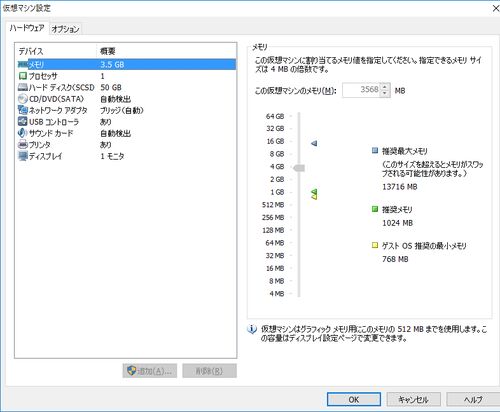Click the サウンド カード 自動検出 summary text
Viewport: 500px width, 412px height.
pos(116,133)
